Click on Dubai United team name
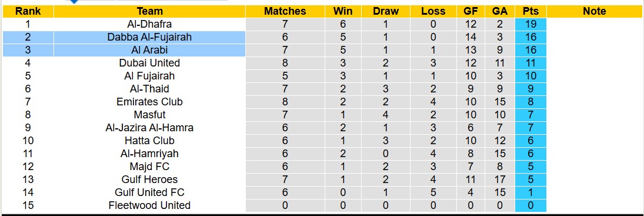Image resolution: width=644 pixels, height=216 pixels. tap(149, 63)
